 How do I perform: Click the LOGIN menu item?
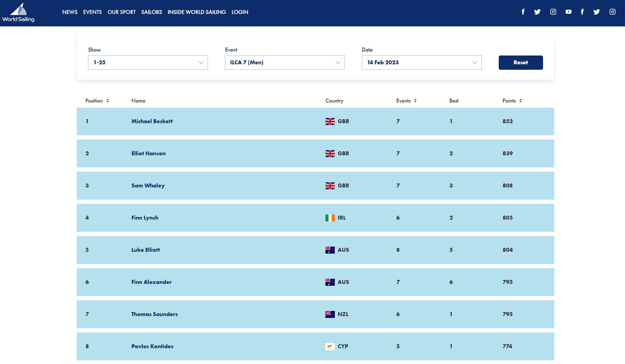pos(240,12)
